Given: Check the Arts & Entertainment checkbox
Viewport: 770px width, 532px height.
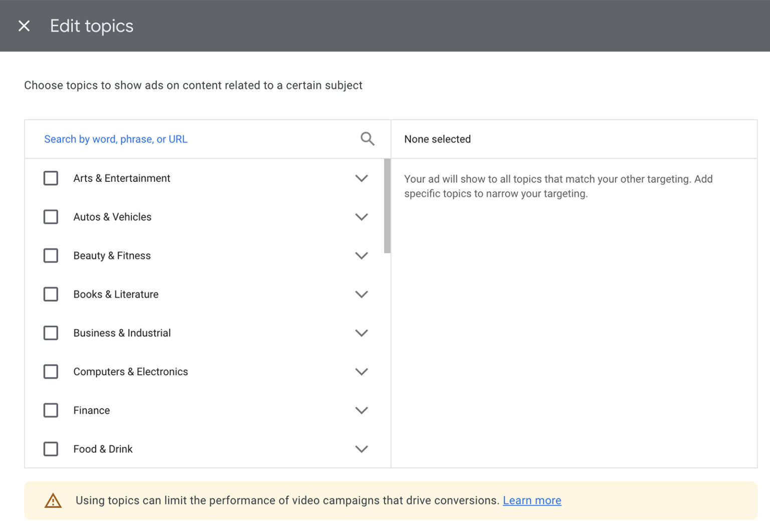Looking at the screenshot, I should pyautogui.click(x=51, y=178).
